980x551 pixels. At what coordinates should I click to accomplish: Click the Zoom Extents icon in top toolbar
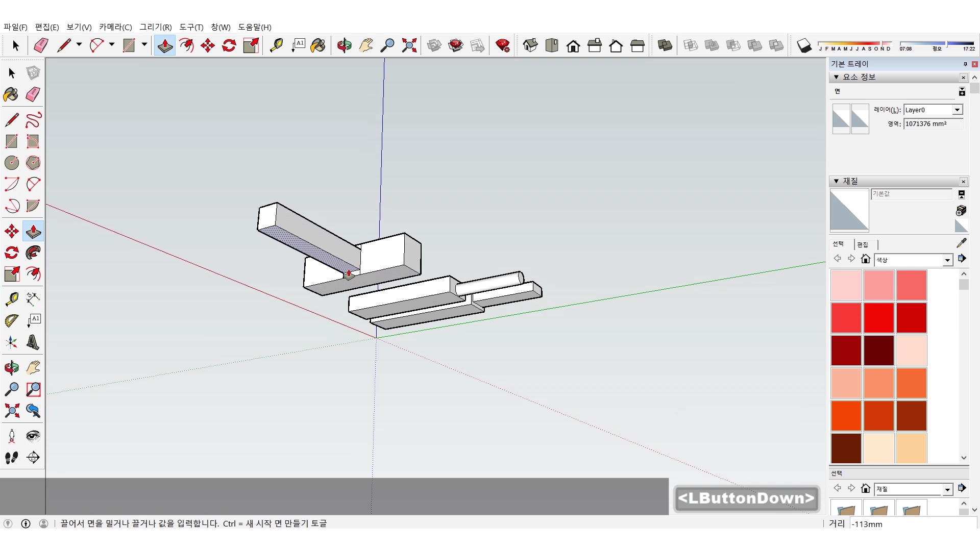[x=409, y=45]
